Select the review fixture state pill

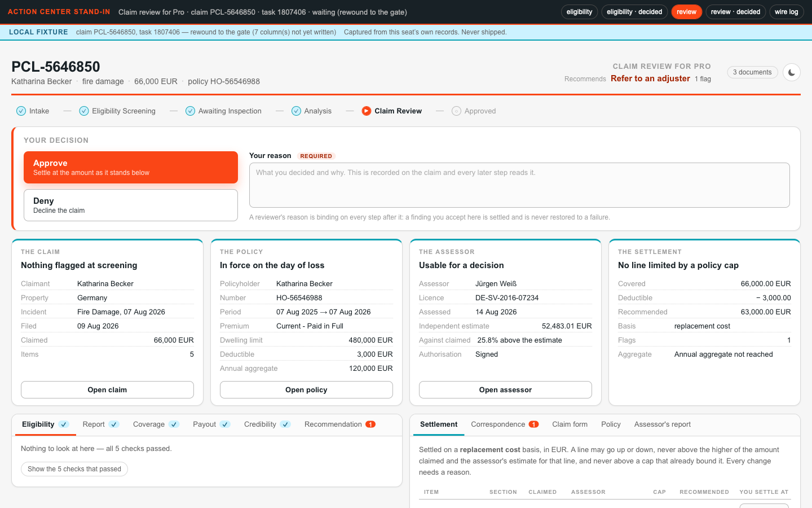coord(686,12)
